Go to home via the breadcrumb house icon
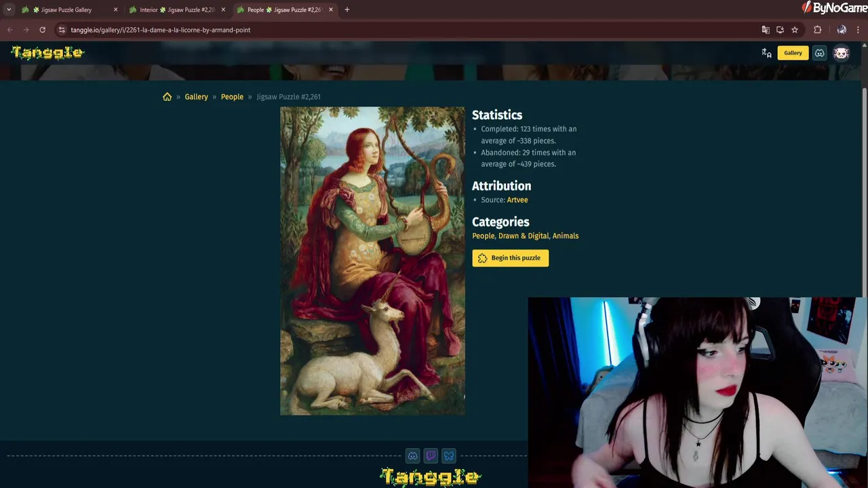Screen dimensions: 868x488 click(x=167, y=97)
